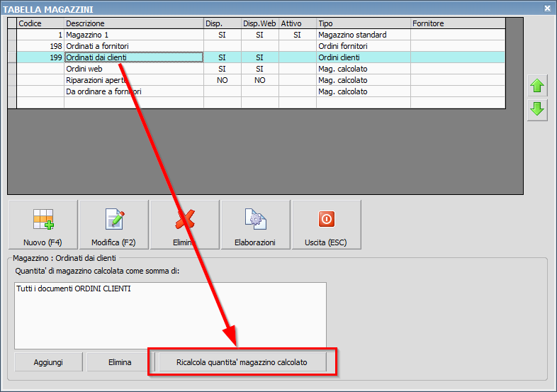Click the Nuovo (F4) new warehouse button
This screenshot has height=392, width=557.
(43, 225)
